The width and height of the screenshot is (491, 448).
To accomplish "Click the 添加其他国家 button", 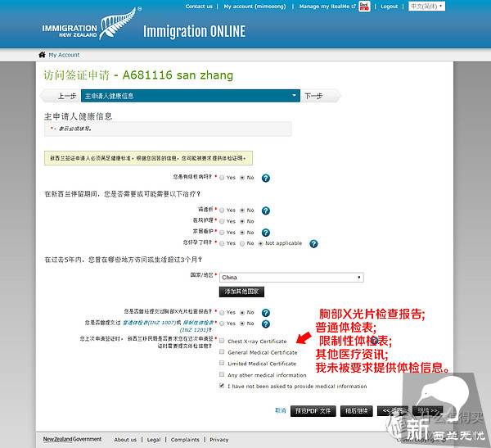I will click(241, 292).
